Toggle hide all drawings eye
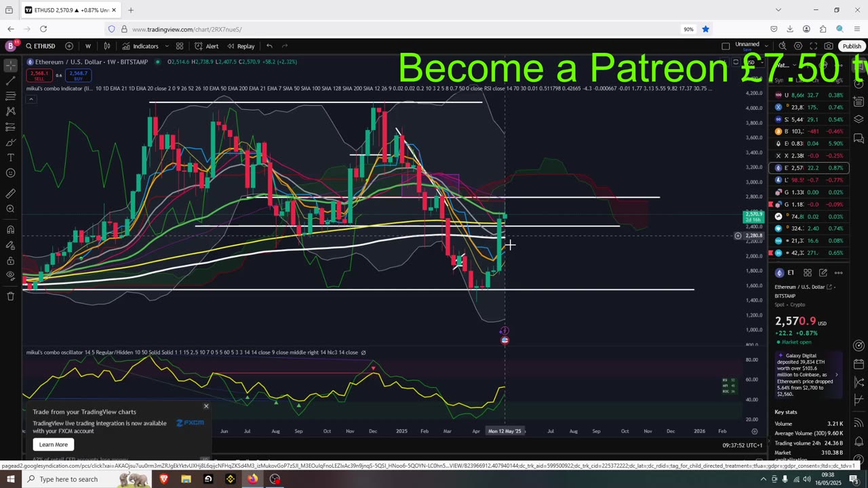The height and width of the screenshot is (488, 868). 10,276
